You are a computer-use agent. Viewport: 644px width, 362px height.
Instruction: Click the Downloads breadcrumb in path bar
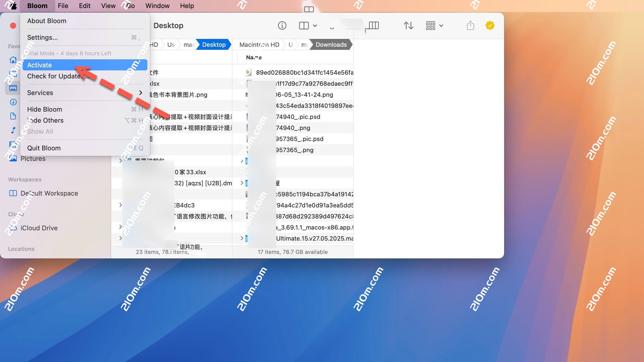331,45
